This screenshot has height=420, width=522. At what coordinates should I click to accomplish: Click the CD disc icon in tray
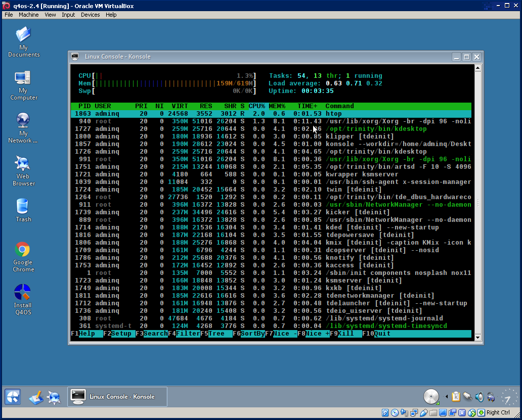coord(431,397)
